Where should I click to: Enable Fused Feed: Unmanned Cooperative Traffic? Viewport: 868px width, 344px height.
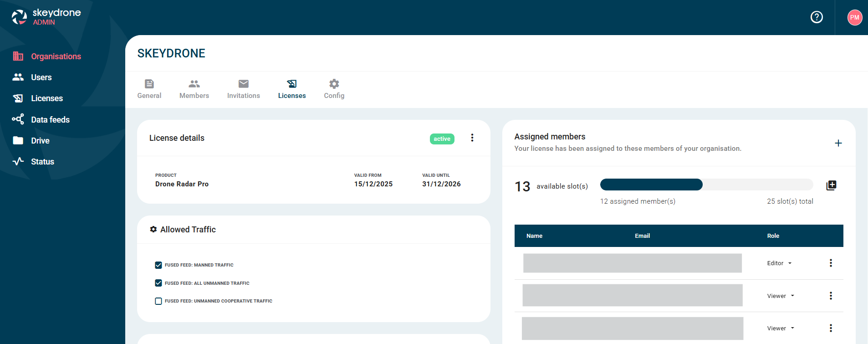[158, 301]
